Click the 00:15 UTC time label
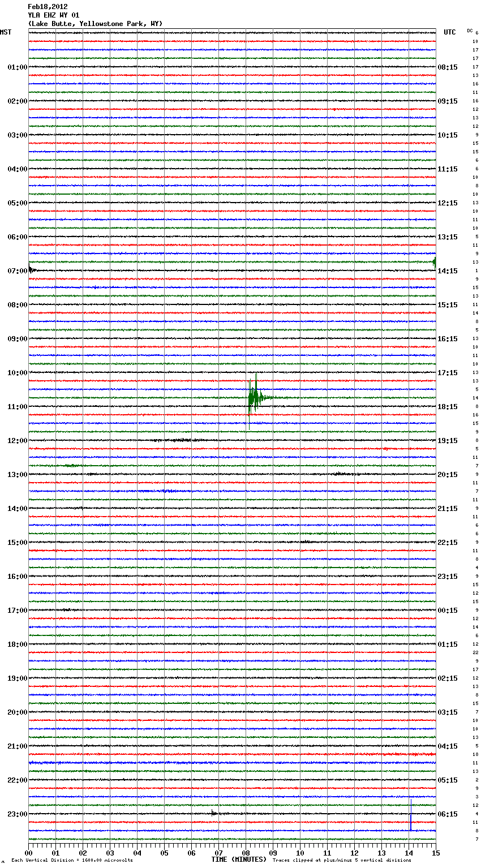The width and height of the screenshot is (481, 868). 448,611
